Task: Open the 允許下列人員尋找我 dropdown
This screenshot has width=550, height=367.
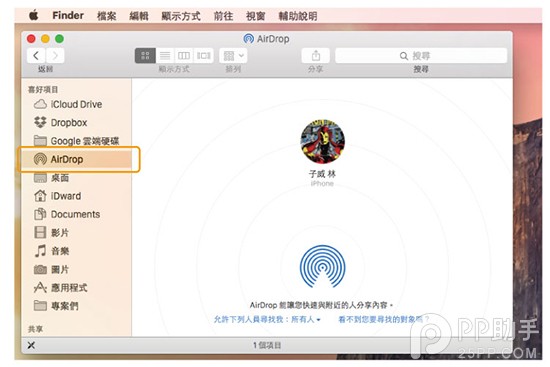Action: [267, 319]
